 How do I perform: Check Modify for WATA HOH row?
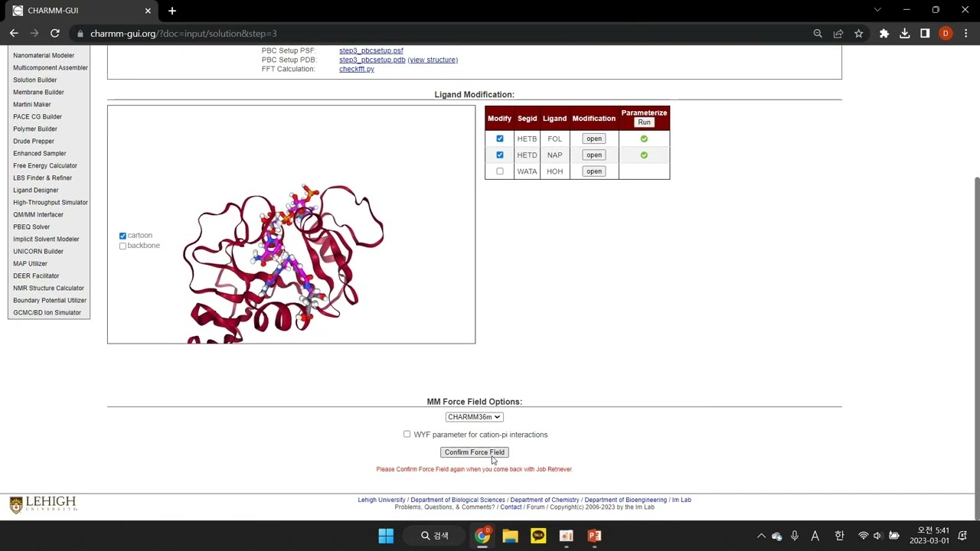tap(500, 171)
